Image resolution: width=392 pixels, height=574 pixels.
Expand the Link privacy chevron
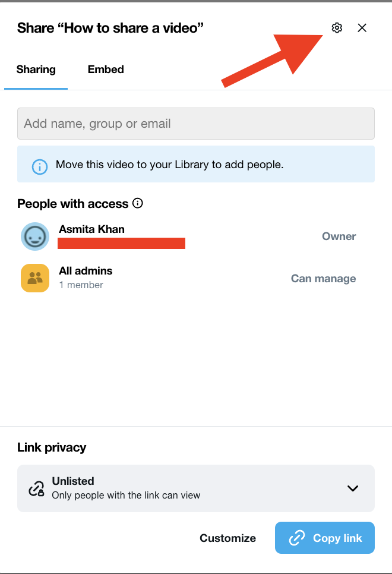[353, 488]
